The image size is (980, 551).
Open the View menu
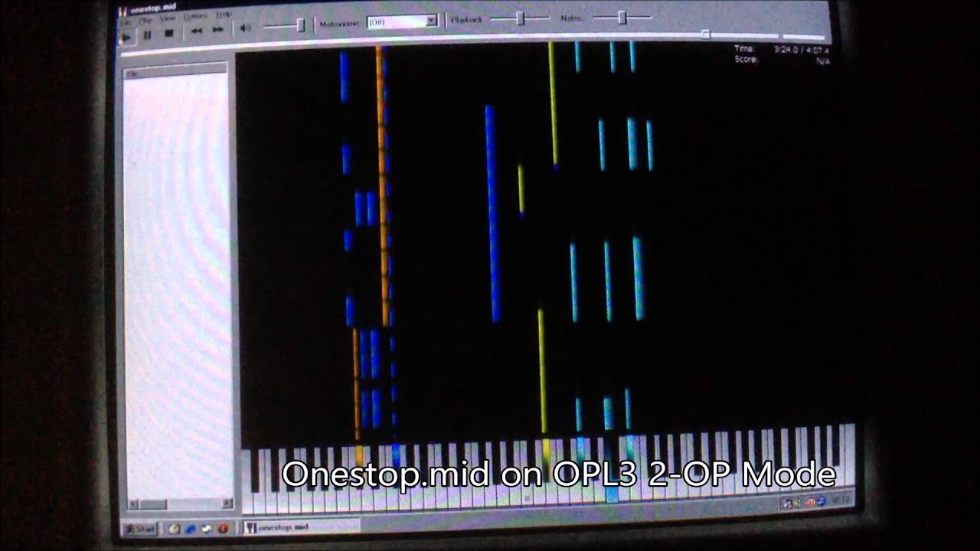coord(168,18)
